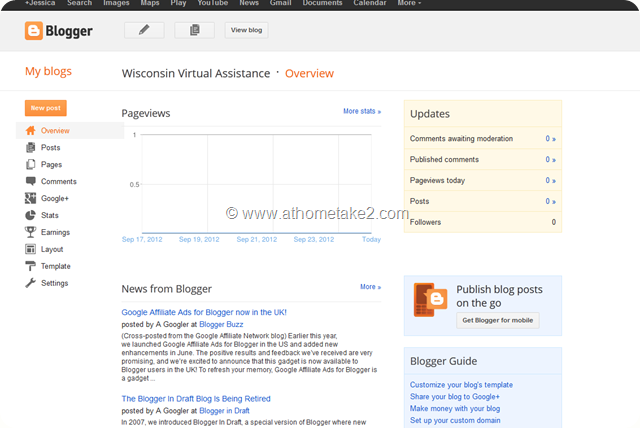
Task: Click Set up your custom domain link
Action: (x=455, y=420)
